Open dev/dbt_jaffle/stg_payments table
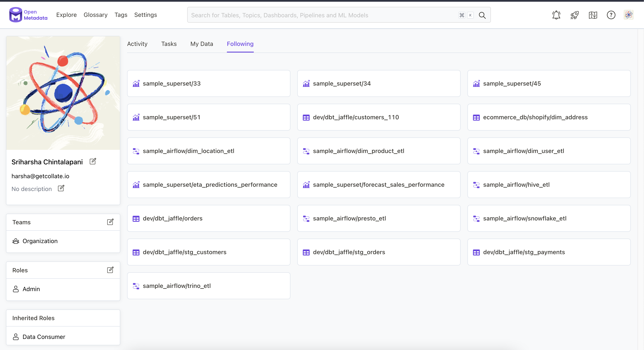644x350 pixels. coord(549,252)
